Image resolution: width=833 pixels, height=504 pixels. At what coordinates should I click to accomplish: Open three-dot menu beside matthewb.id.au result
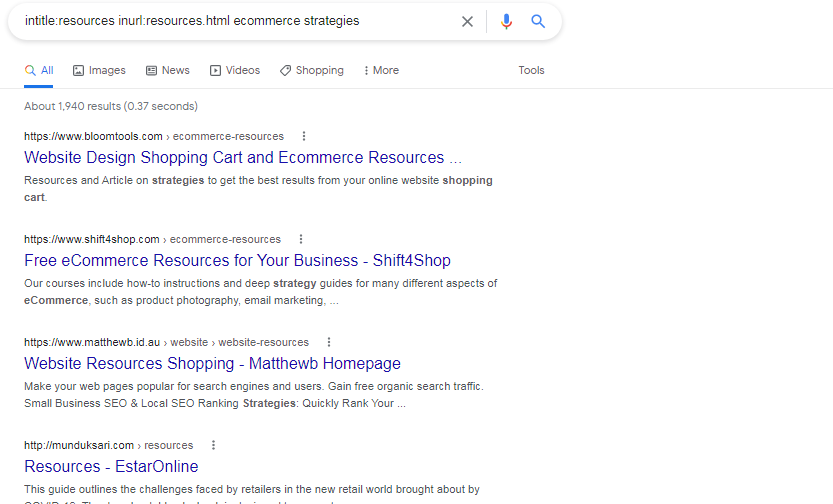329,342
